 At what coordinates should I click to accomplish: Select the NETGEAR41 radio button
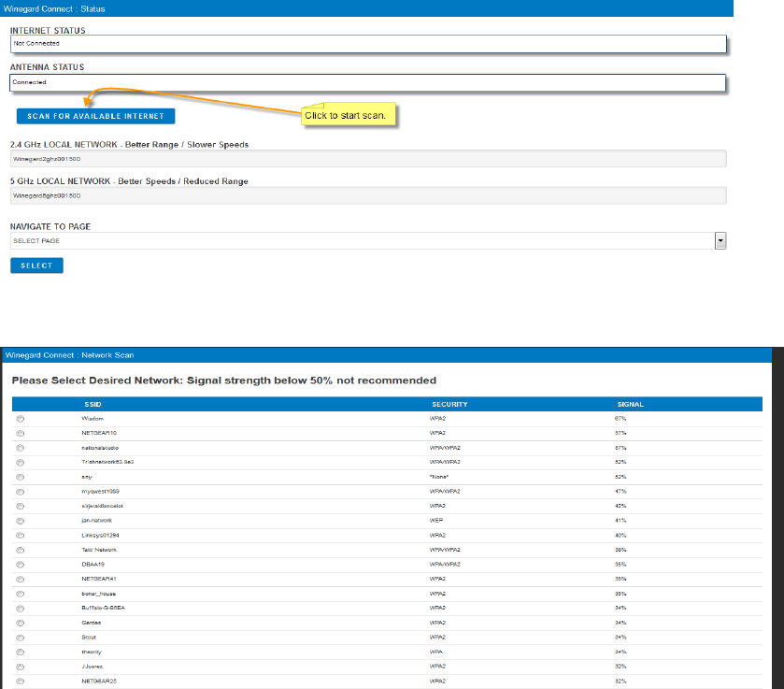coord(20,579)
